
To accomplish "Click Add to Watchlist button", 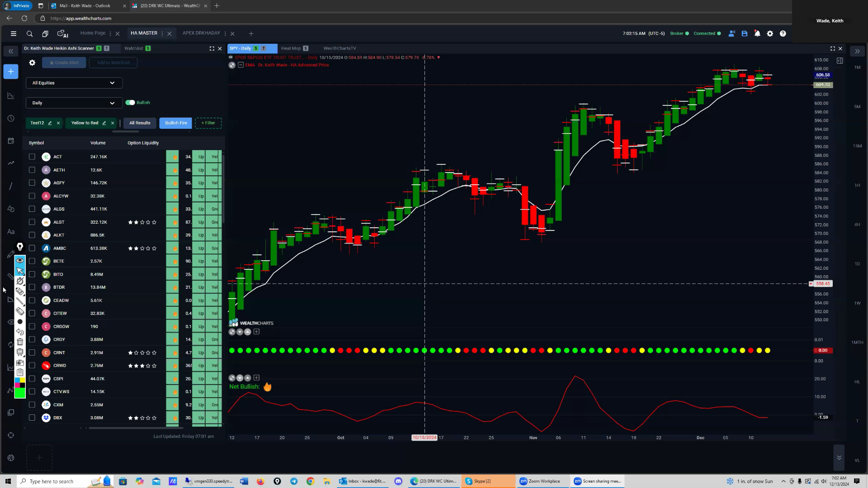I will 113,63.
